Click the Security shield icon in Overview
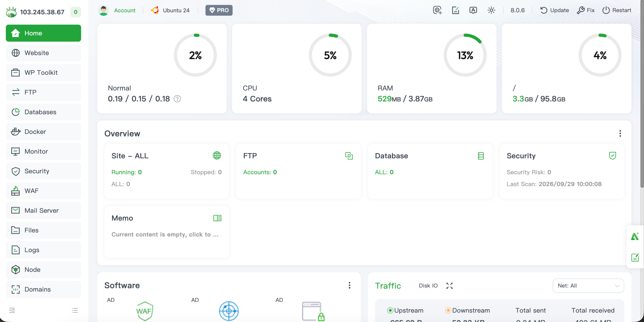 point(613,156)
